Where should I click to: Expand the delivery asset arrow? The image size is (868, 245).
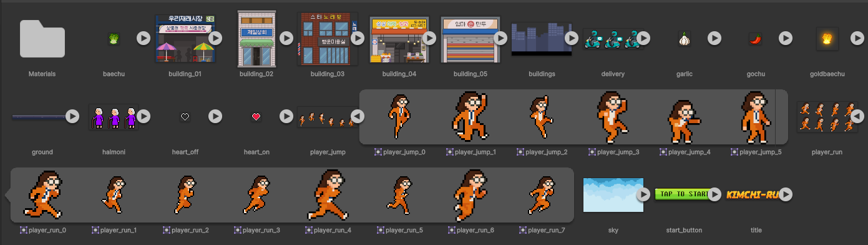click(x=643, y=39)
